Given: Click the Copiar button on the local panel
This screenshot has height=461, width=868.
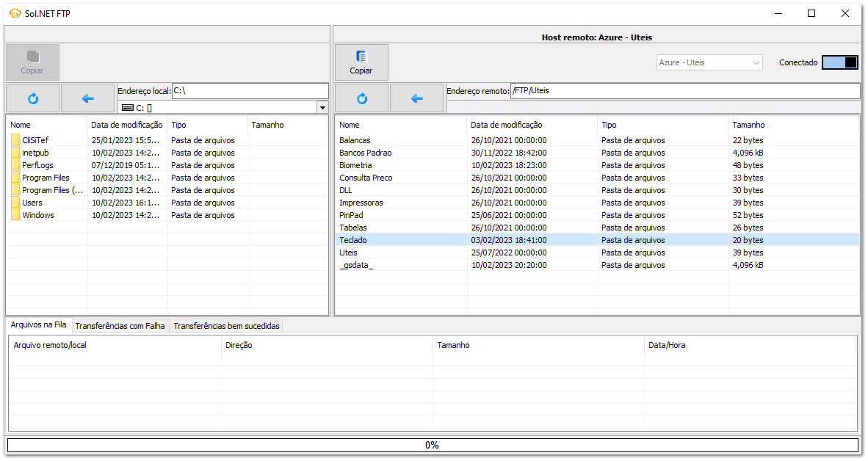Looking at the screenshot, I should click(x=32, y=62).
